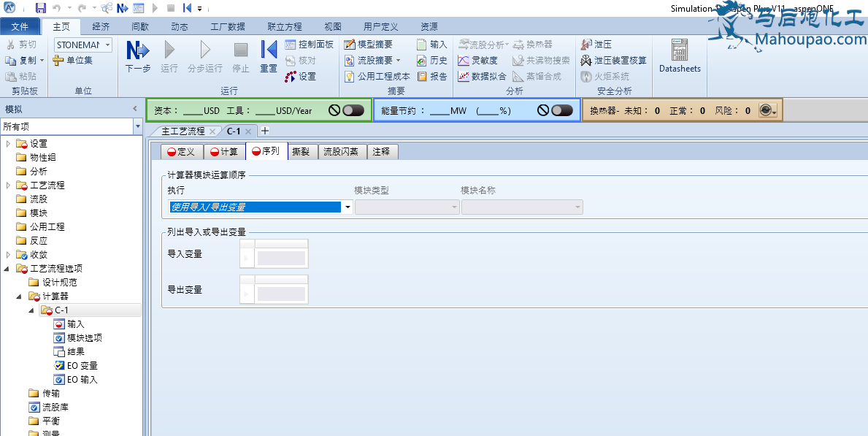The width and height of the screenshot is (868, 436).
Task: Collapse the 计算器 tree node
Action: 19,297
